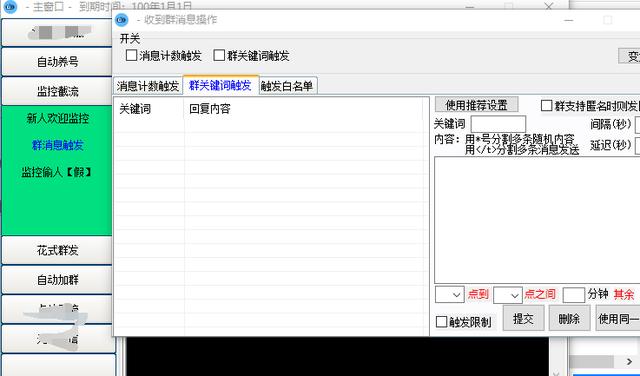Open the 自动养号 section
This screenshot has width=640, height=376.
pos(57,62)
